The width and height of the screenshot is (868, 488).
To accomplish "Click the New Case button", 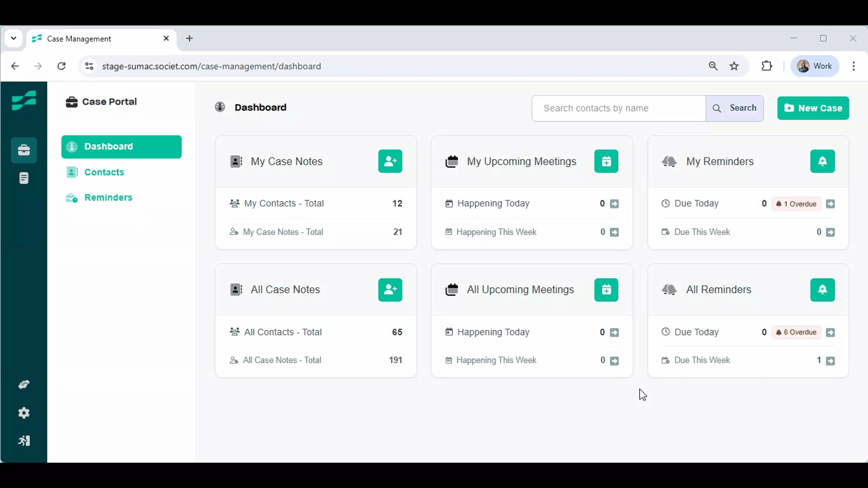I will [813, 108].
